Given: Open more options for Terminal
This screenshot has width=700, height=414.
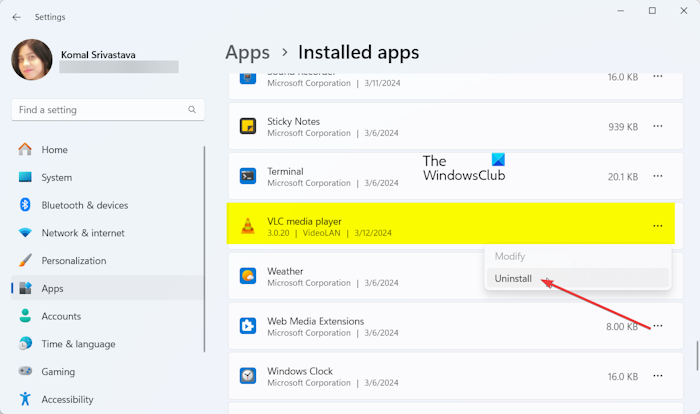Looking at the screenshot, I should pyautogui.click(x=657, y=176).
